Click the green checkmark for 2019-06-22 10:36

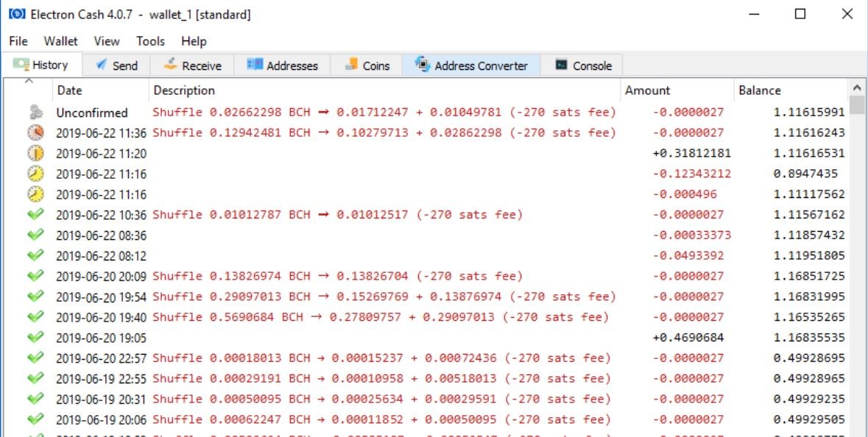(x=35, y=214)
